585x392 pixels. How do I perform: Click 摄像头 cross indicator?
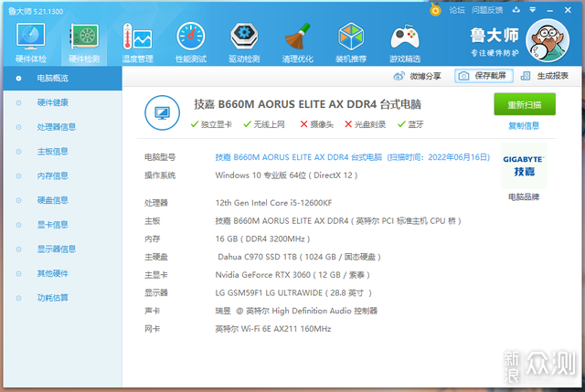click(317, 124)
